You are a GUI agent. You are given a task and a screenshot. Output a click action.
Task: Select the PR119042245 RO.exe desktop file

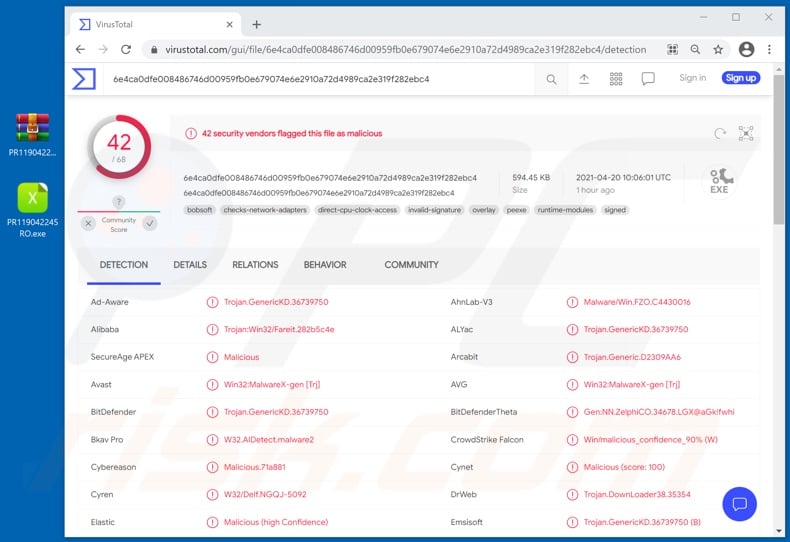(32, 210)
